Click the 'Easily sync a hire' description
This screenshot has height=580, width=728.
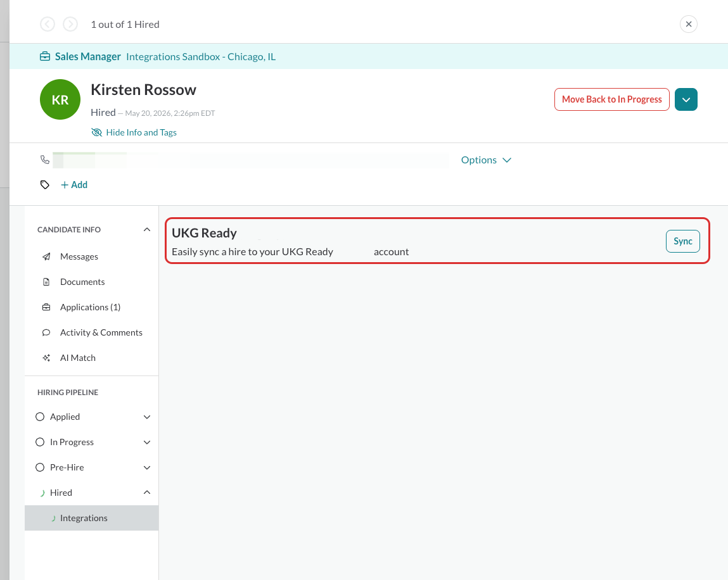[290, 252]
